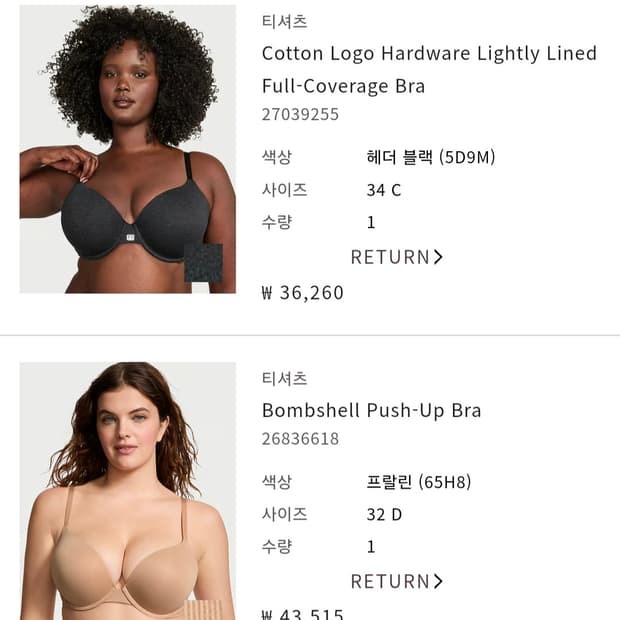The image size is (620, 620).
Task: Select the heather black fabric swatch
Action: 204,263
